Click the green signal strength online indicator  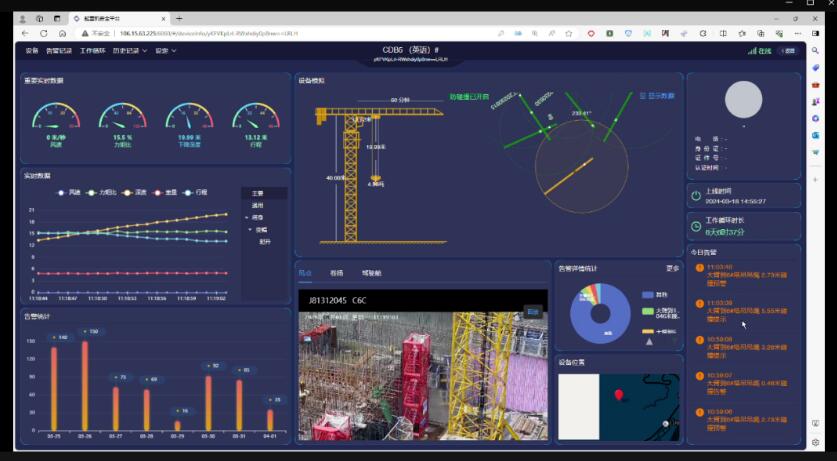coord(753,50)
